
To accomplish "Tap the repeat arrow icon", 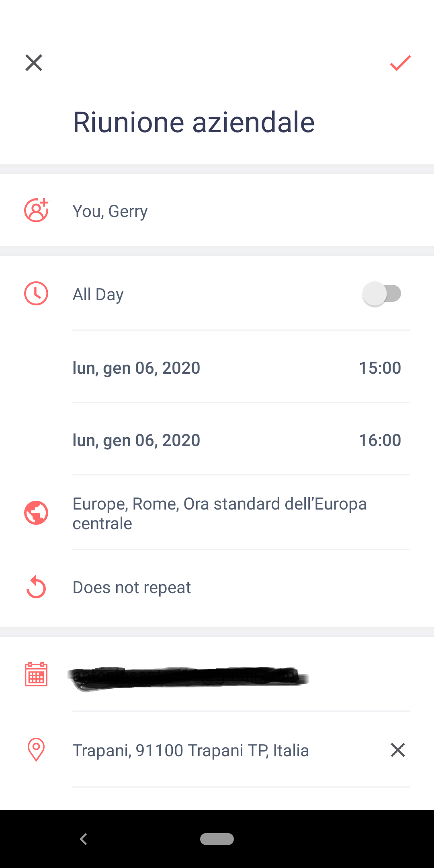I will [36, 587].
